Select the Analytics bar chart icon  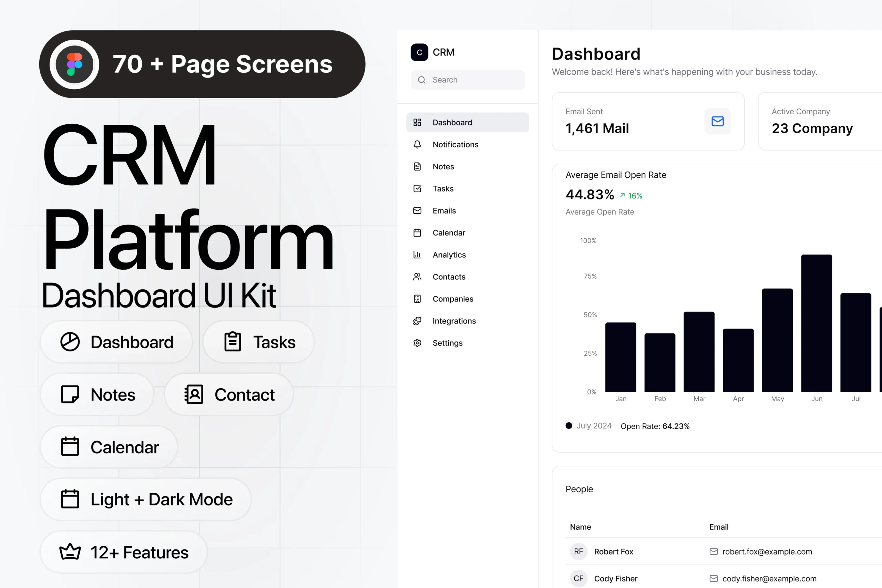tap(417, 255)
